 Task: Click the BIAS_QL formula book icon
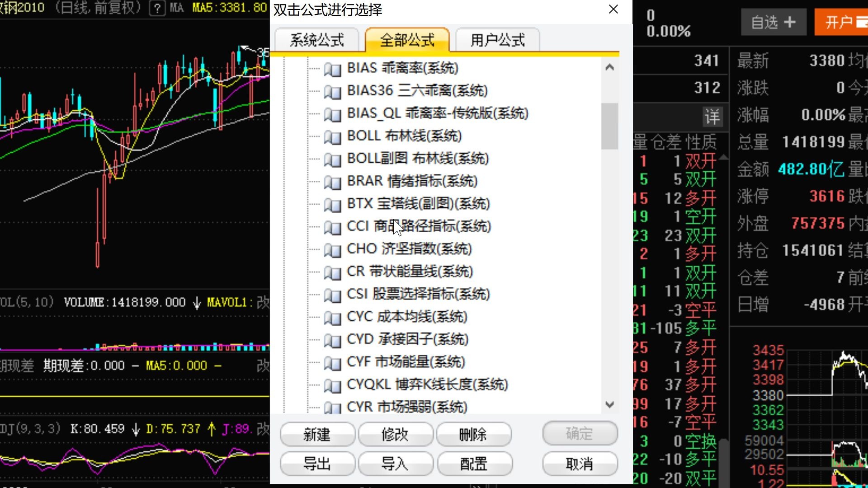(333, 114)
